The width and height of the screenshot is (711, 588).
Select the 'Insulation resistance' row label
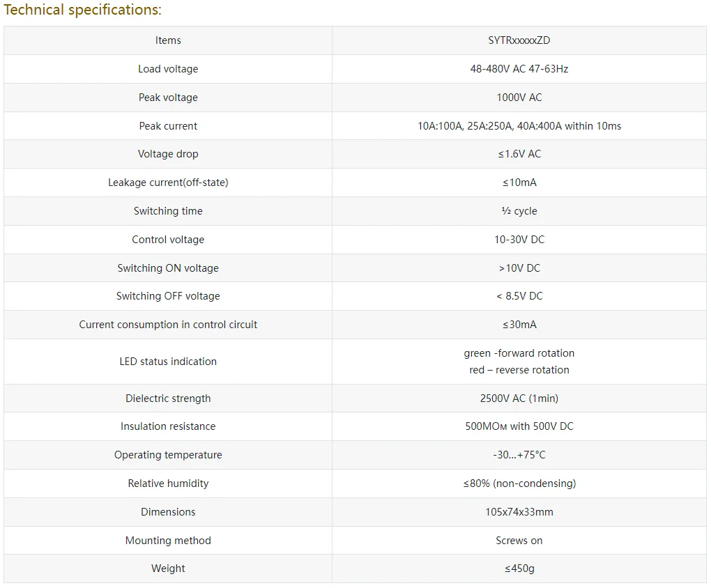168,426
